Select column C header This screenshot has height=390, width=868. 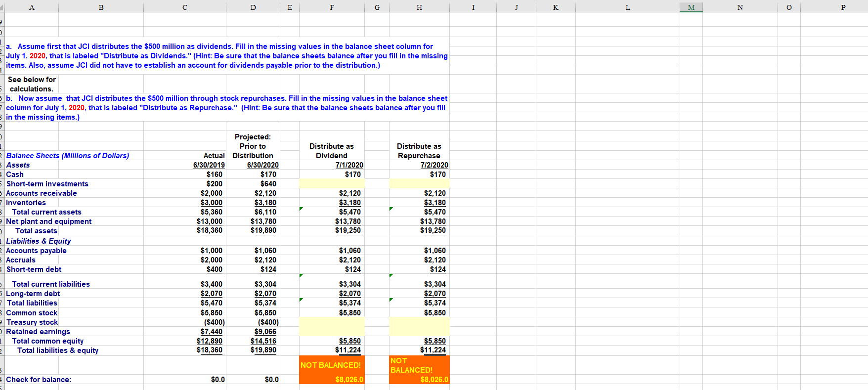[x=185, y=7]
